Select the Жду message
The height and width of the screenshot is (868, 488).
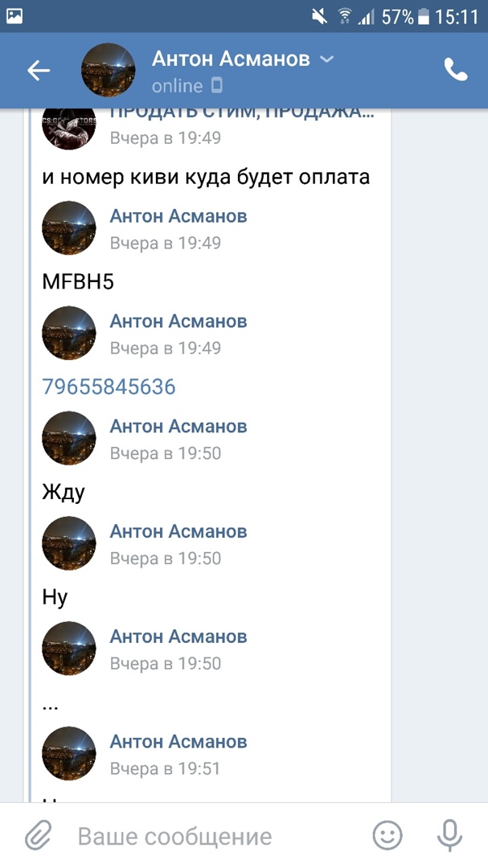(64, 492)
